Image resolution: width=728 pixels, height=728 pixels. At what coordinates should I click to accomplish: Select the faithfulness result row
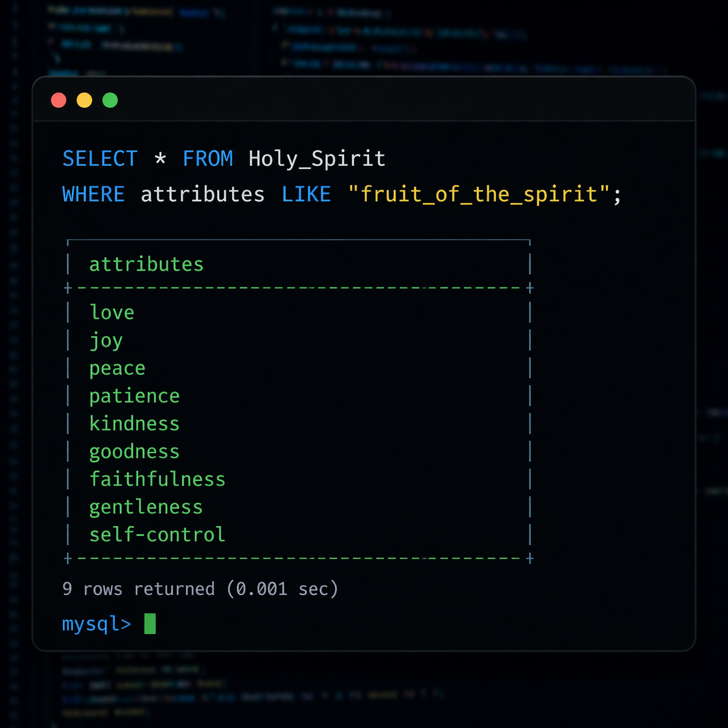tap(157, 480)
